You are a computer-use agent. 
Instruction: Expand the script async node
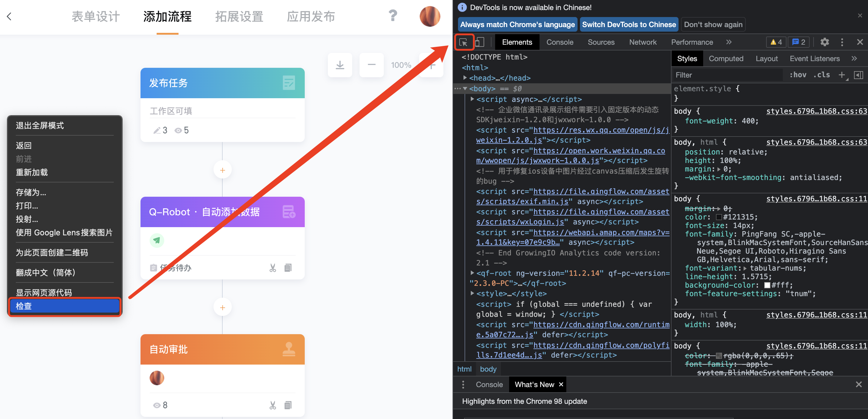point(472,99)
